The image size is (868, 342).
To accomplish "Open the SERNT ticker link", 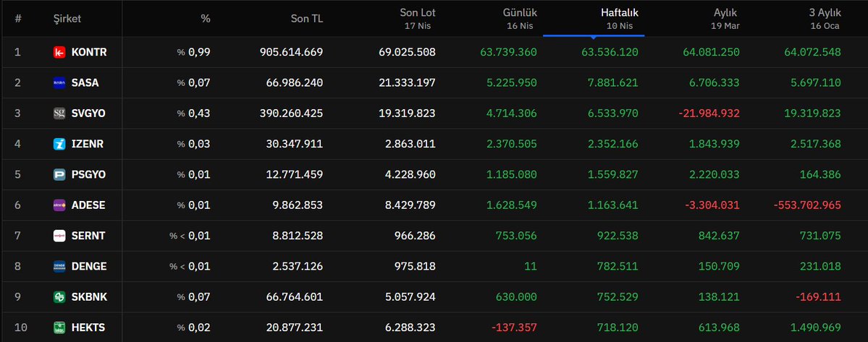I will 88,236.
